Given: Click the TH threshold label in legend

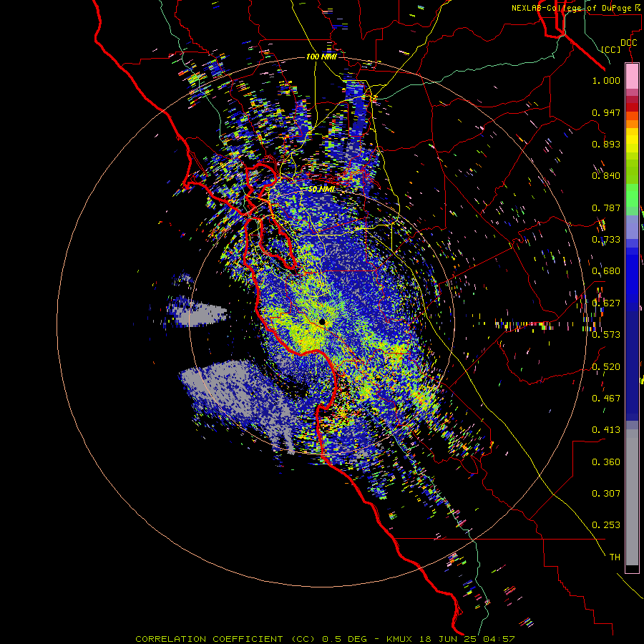Looking at the screenshot, I should 615,557.
